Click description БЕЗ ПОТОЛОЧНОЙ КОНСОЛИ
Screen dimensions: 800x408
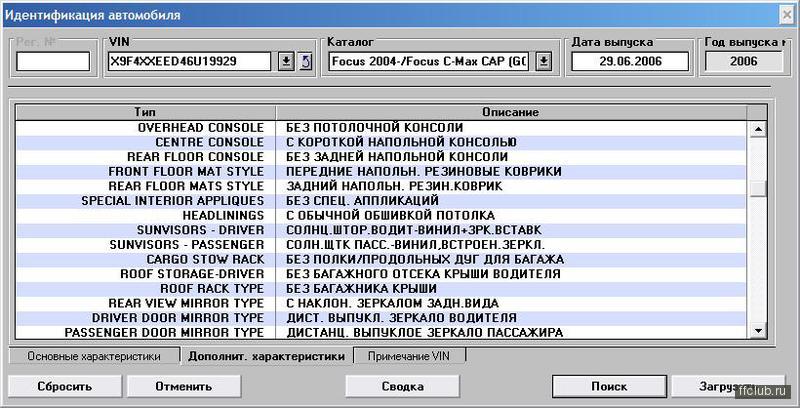pos(374,128)
